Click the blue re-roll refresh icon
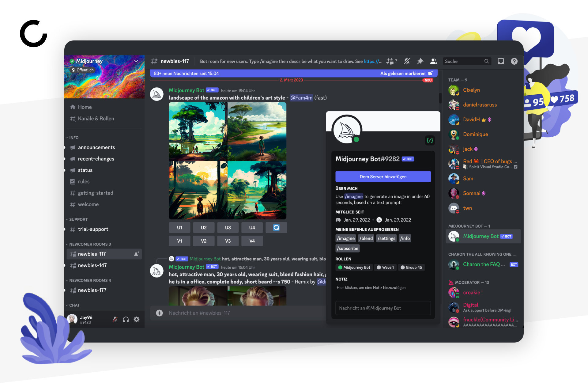588x383 pixels. (x=276, y=228)
